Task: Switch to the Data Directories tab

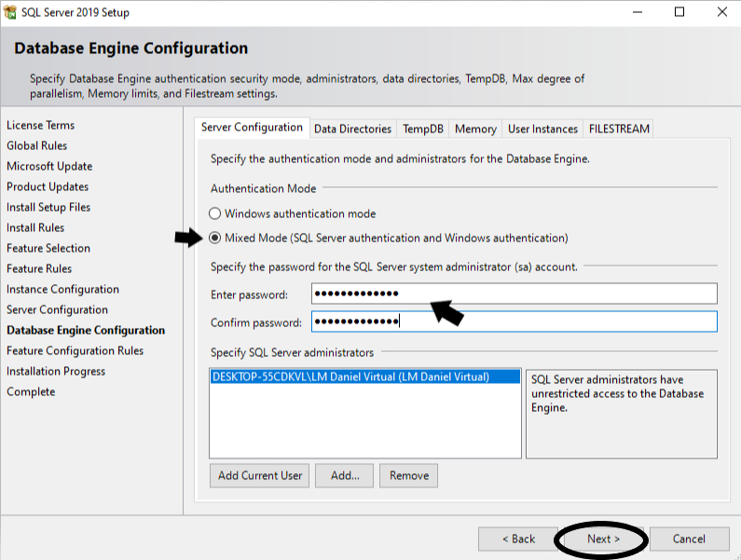Action: coord(352,129)
